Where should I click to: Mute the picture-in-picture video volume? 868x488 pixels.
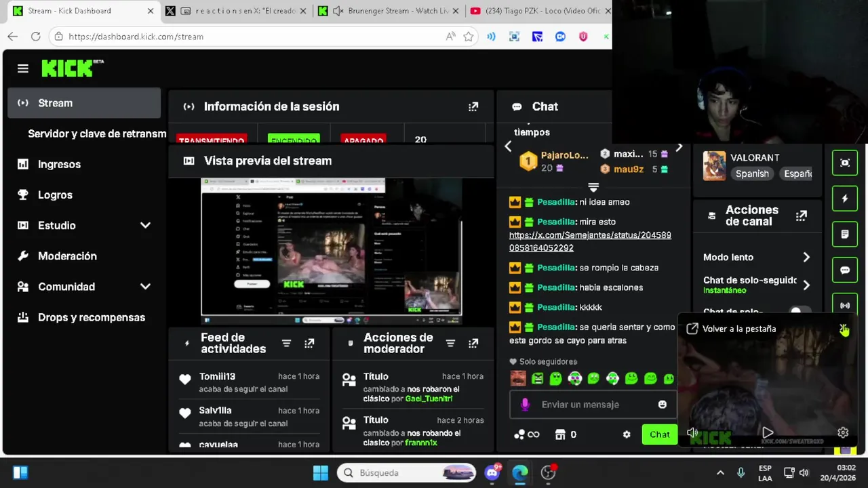(x=692, y=432)
